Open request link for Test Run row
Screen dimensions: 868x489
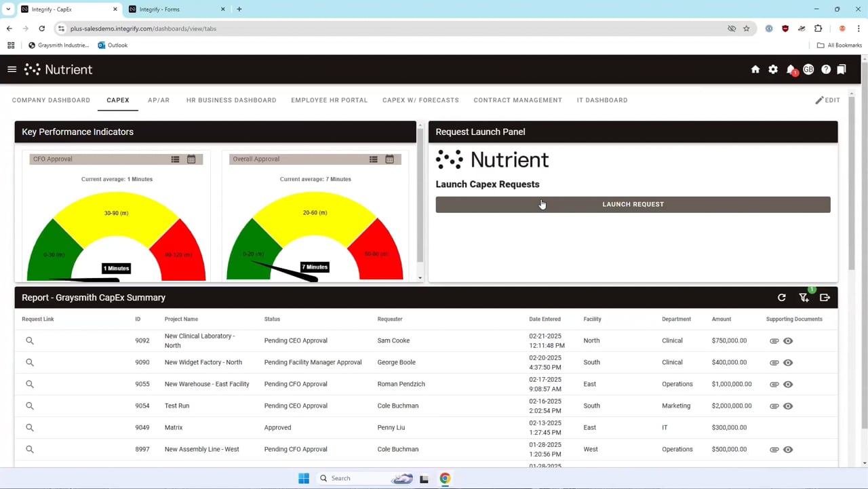30,406
